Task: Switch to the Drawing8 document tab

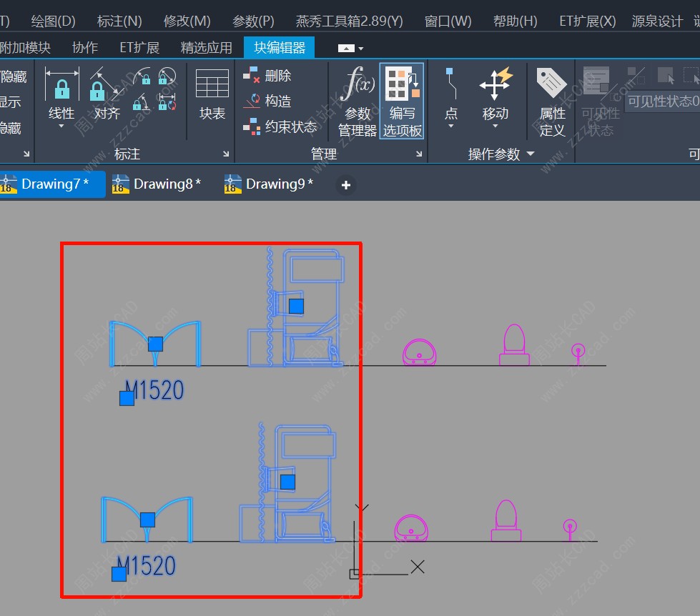Action: tap(157, 184)
